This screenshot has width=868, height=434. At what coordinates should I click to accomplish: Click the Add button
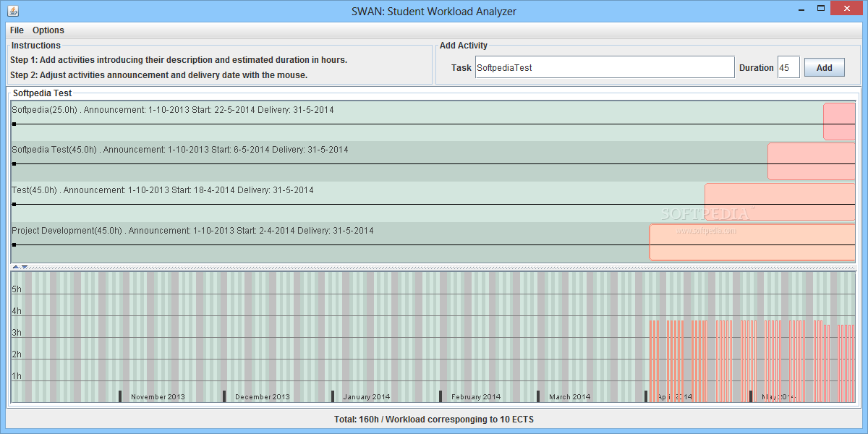click(x=825, y=67)
